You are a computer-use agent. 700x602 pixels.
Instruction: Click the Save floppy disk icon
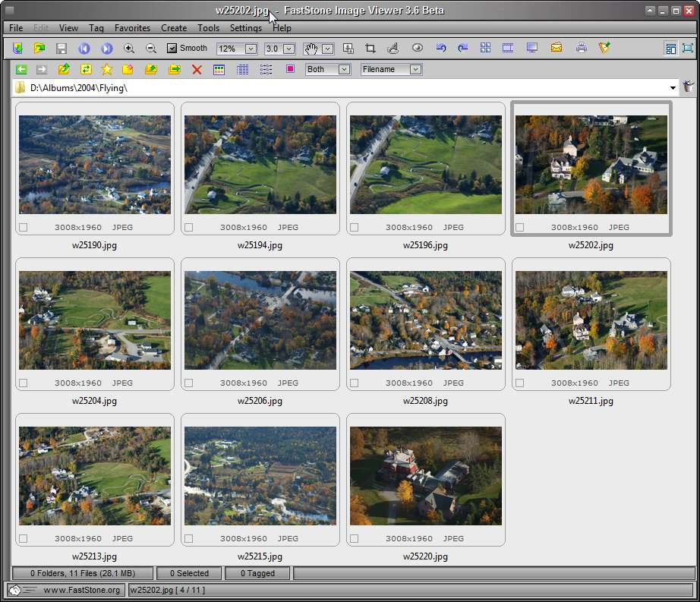61,48
